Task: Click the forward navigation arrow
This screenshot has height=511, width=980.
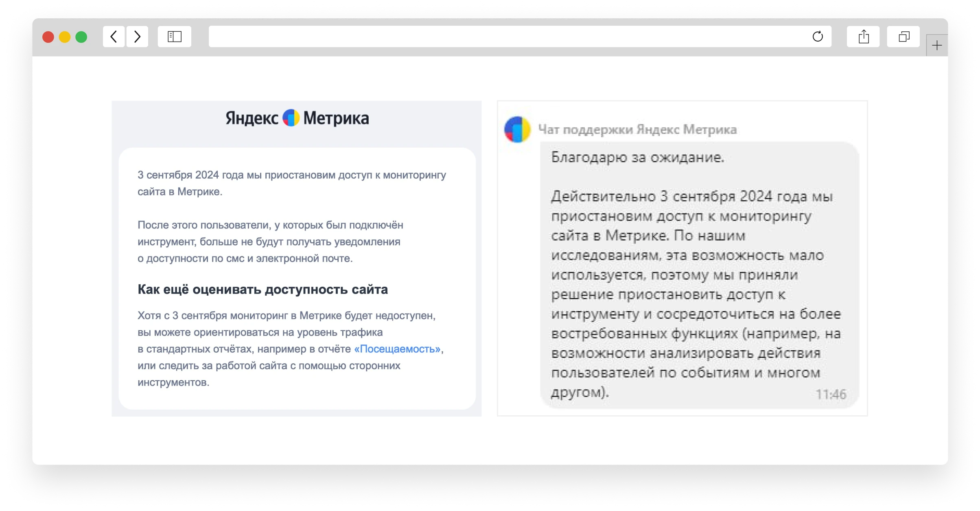Action: click(x=137, y=36)
